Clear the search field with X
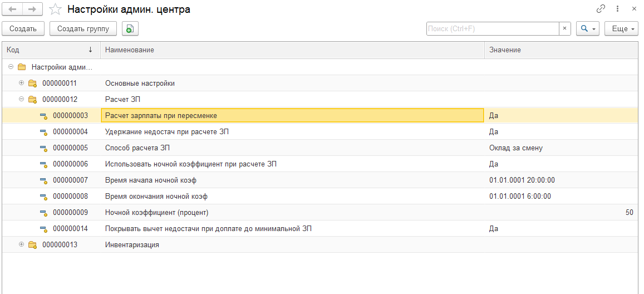This screenshot has height=294, width=644. pyautogui.click(x=564, y=29)
